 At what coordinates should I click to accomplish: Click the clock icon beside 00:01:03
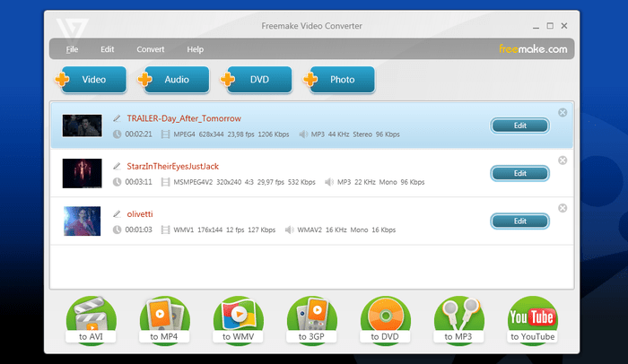117,230
